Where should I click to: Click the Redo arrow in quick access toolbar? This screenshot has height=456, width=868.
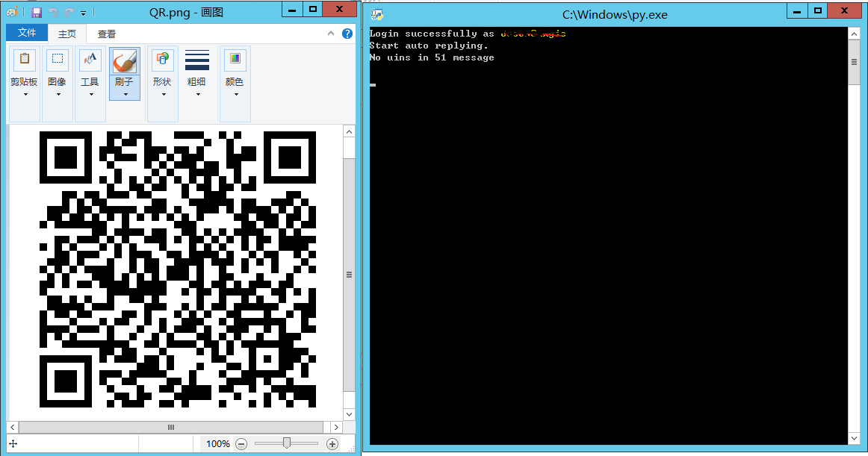69,12
